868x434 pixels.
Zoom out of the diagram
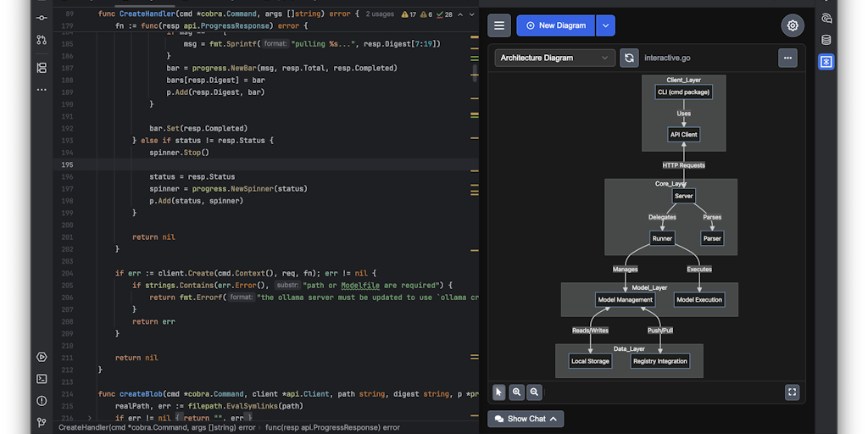534,392
